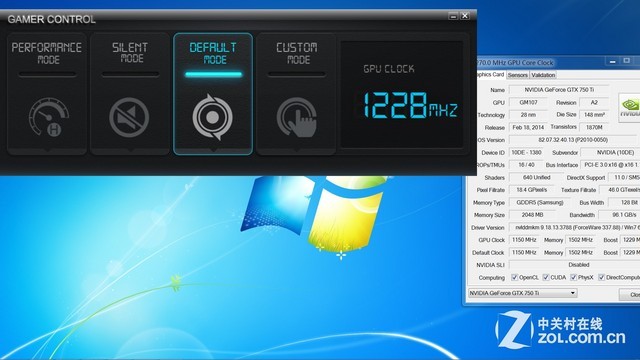This screenshot has width=640, height=360.
Task: Select the BIOS version 82.07.32.40.13 field
Action: pyautogui.click(x=573, y=140)
